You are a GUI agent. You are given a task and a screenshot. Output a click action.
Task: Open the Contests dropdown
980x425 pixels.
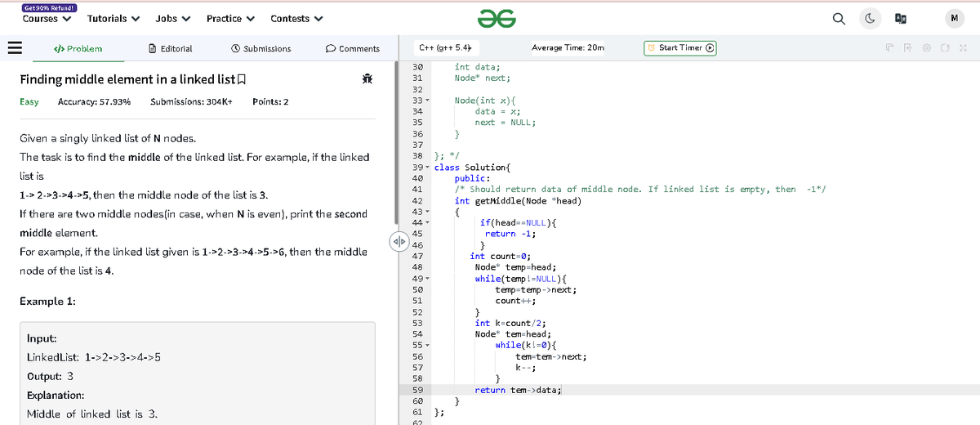click(x=296, y=18)
